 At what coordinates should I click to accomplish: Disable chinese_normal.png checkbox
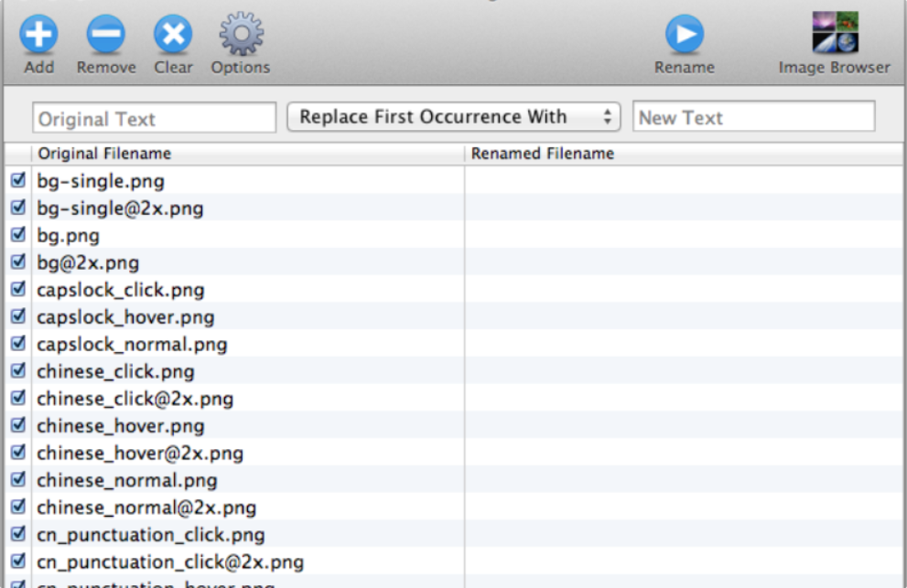point(18,479)
